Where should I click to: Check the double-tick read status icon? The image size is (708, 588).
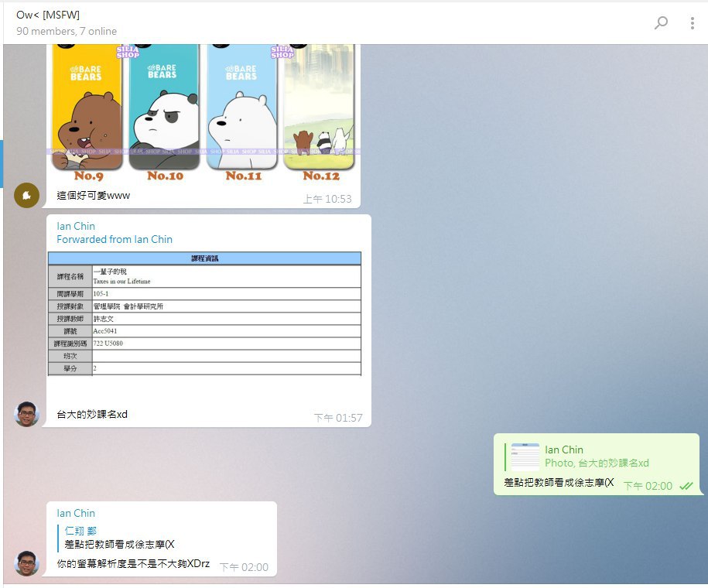pos(686,486)
